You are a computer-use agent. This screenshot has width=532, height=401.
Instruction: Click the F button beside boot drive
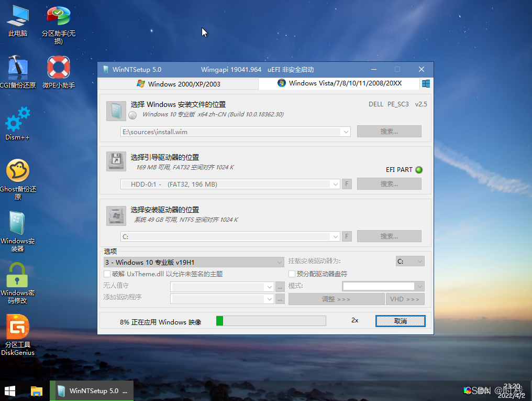coord(347,184)
